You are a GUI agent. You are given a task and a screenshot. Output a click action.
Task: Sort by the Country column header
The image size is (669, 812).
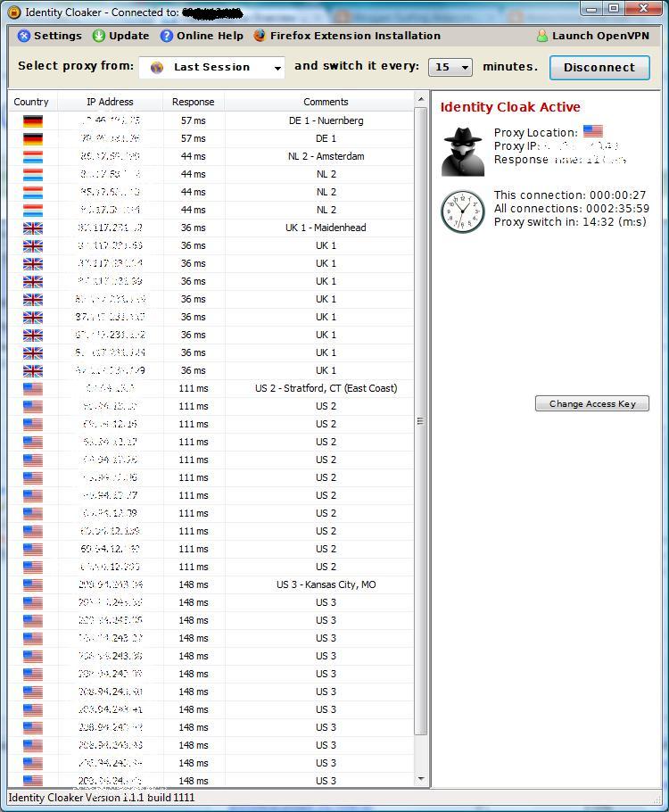[x=33, y=102]
